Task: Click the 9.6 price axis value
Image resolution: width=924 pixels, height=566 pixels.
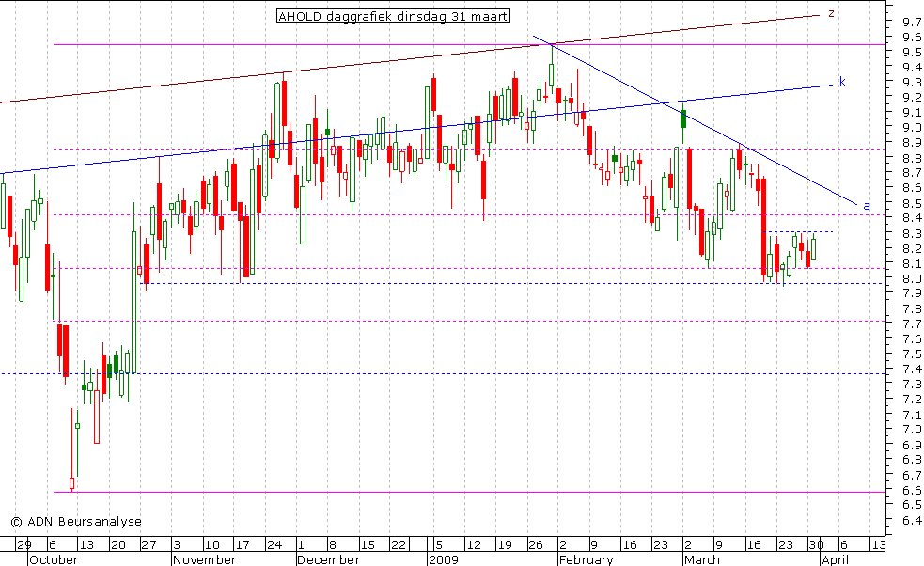Action: (x=912, y=38)
